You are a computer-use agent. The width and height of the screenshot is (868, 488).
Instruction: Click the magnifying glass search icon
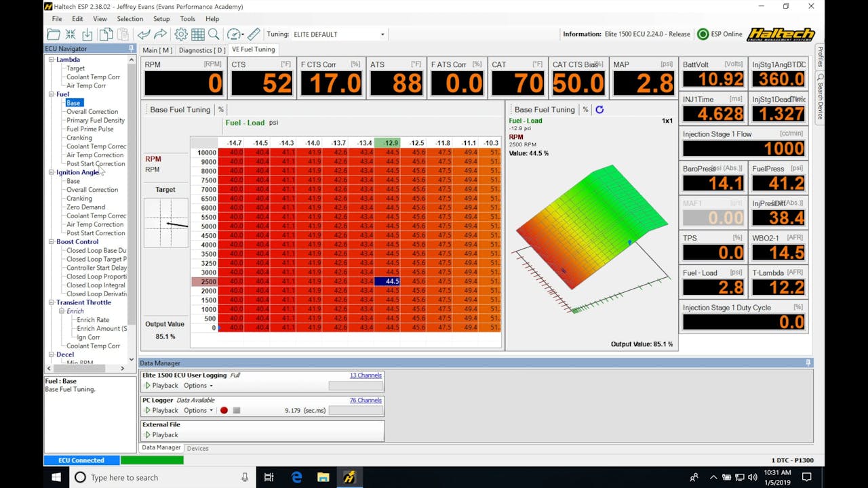pos(214,34)
